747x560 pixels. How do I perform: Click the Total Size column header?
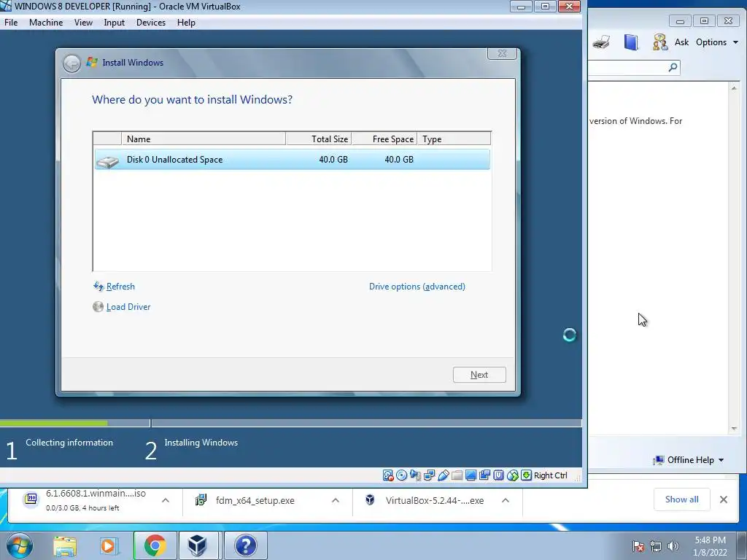[x=318, y=139]
